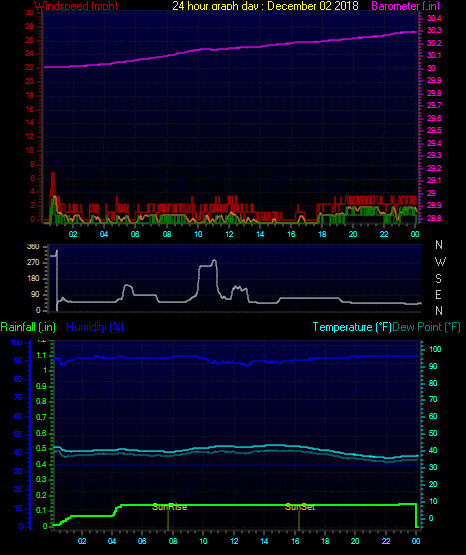Click the 22 hour tick on bottom graph
Screen dimensions: 466x555
tap(386, 541)
